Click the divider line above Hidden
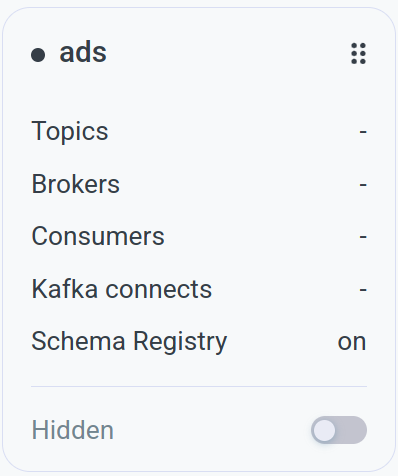The height and width of the screenshot is (476, 398). (199, 387)
